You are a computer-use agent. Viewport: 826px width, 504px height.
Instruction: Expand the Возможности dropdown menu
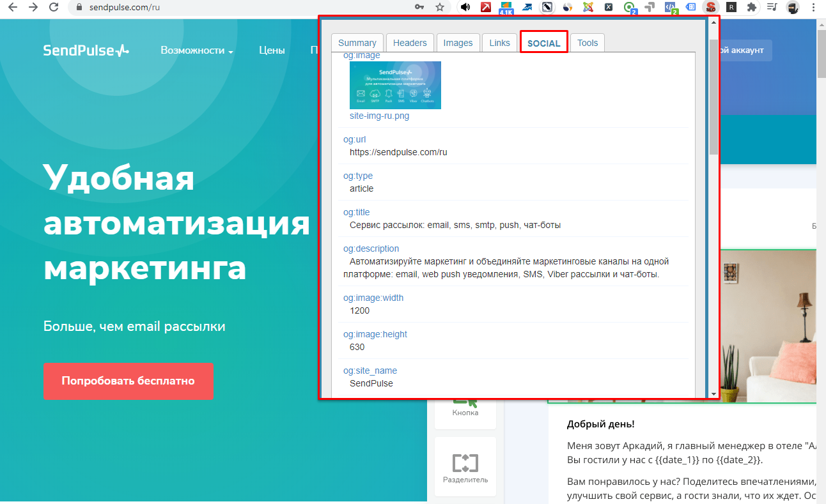(196, 50)
